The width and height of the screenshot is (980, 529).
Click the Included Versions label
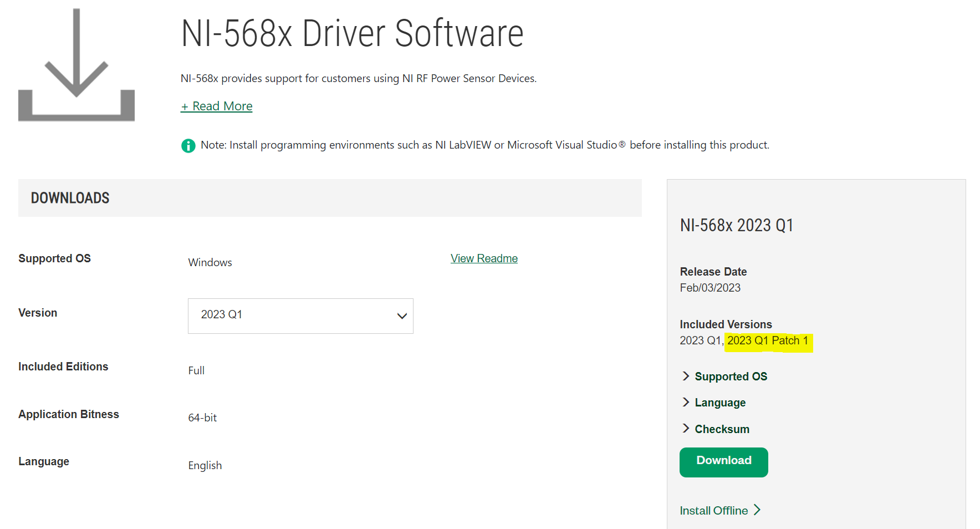coord(726,324)
